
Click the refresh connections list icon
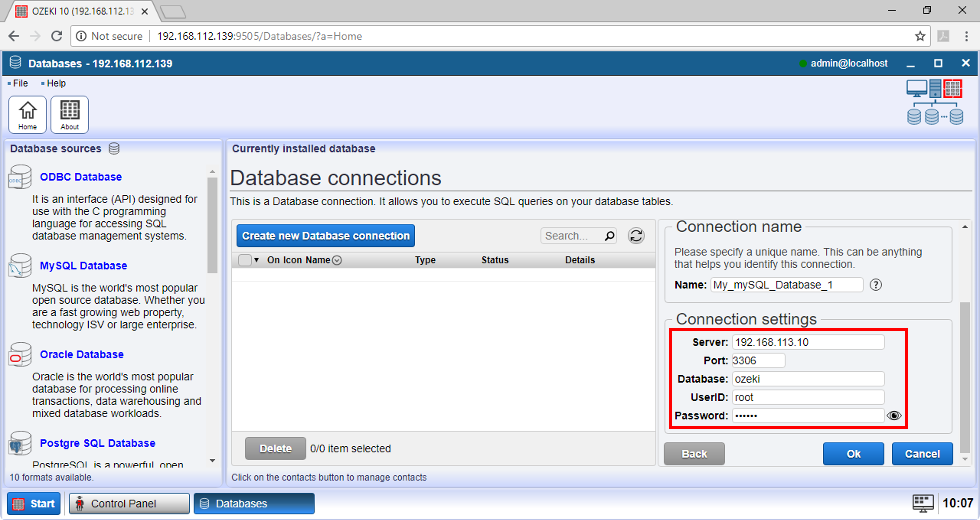coord(636,236)
